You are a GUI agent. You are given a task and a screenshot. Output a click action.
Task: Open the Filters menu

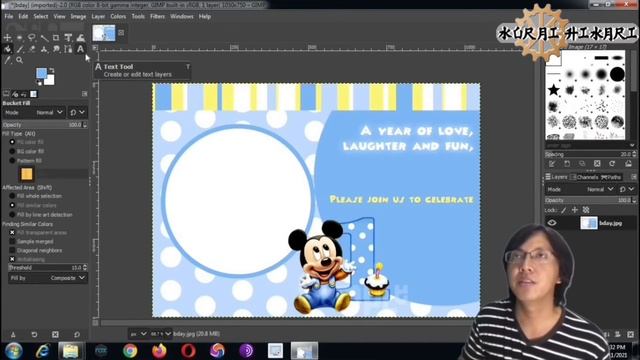(x=157, y=17)
